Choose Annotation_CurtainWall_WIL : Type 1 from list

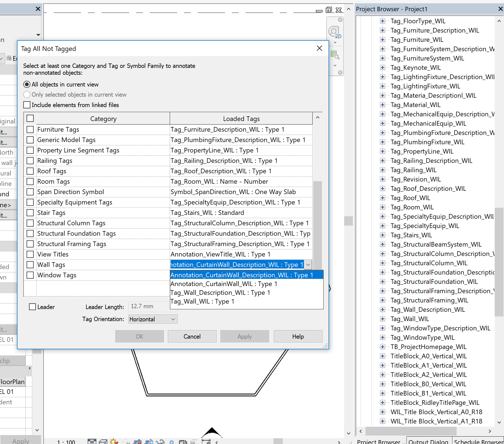pyautogui.click(x=247, y=284)
